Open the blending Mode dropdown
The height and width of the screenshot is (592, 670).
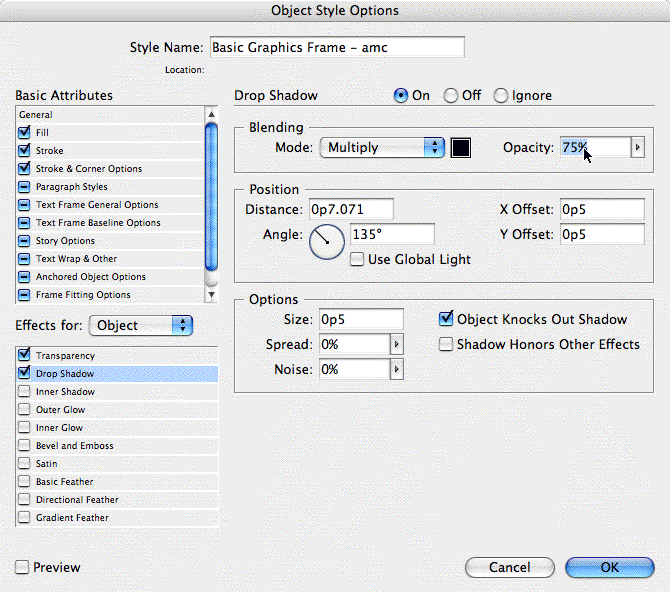(382, 147)
